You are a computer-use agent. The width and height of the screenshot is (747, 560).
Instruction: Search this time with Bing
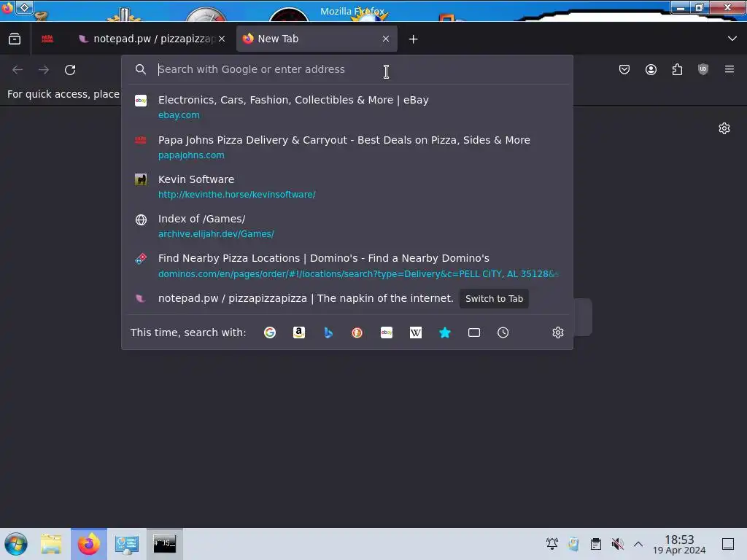click(328, 332)
